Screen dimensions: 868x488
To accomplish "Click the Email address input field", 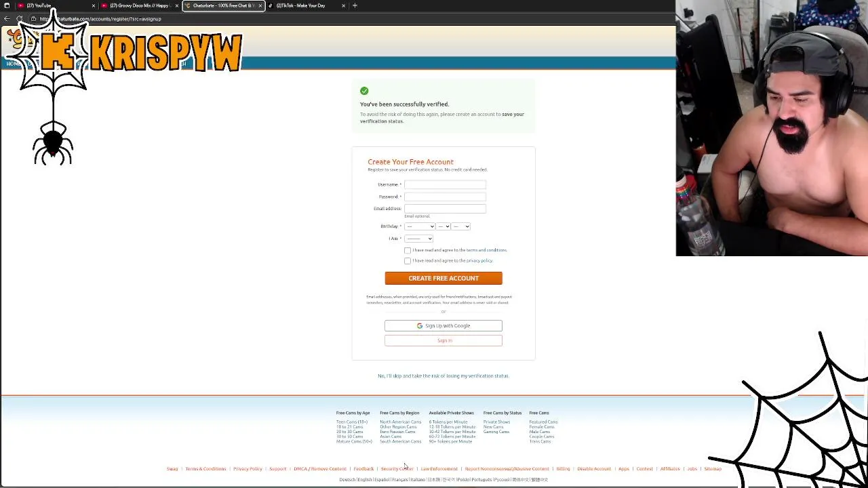I will pos(445,209).
